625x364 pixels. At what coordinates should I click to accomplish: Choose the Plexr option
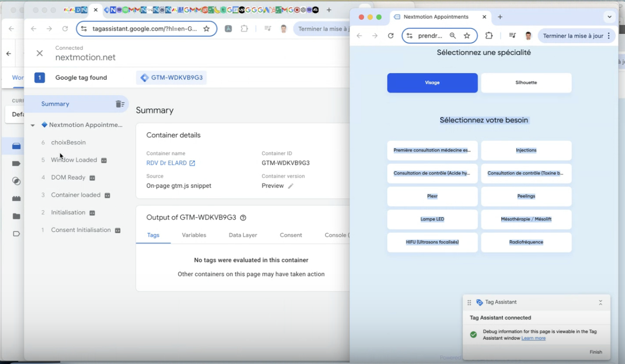(x=432, y=196)
